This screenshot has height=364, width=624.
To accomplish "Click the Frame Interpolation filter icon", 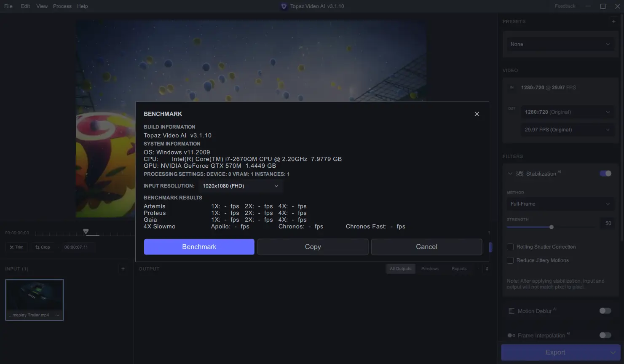I will click(x=511, y=335).
